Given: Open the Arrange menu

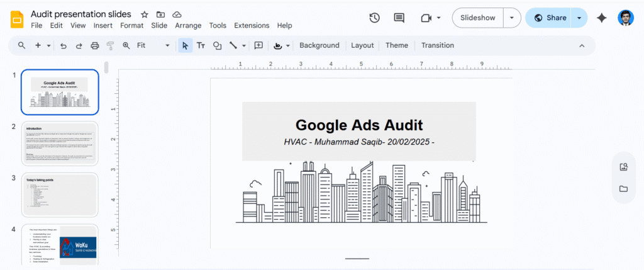Looking at the screenshot, I should (188, 25).
